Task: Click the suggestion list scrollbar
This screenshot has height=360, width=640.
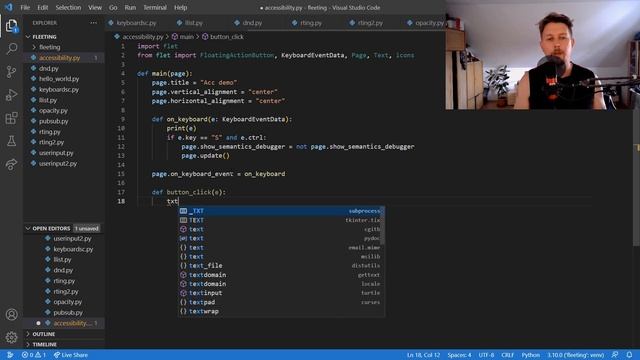Action: point(382,225)
